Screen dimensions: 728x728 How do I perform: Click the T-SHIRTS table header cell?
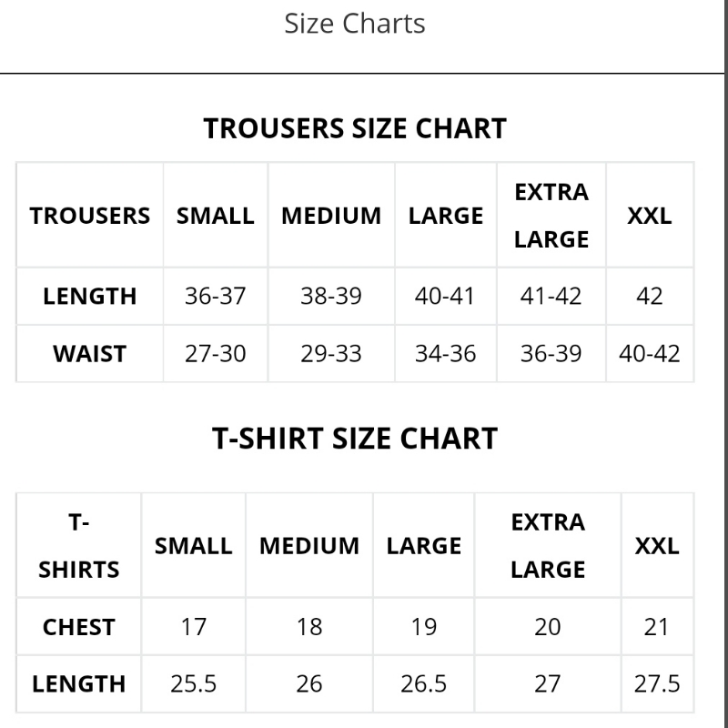(79, 545)
